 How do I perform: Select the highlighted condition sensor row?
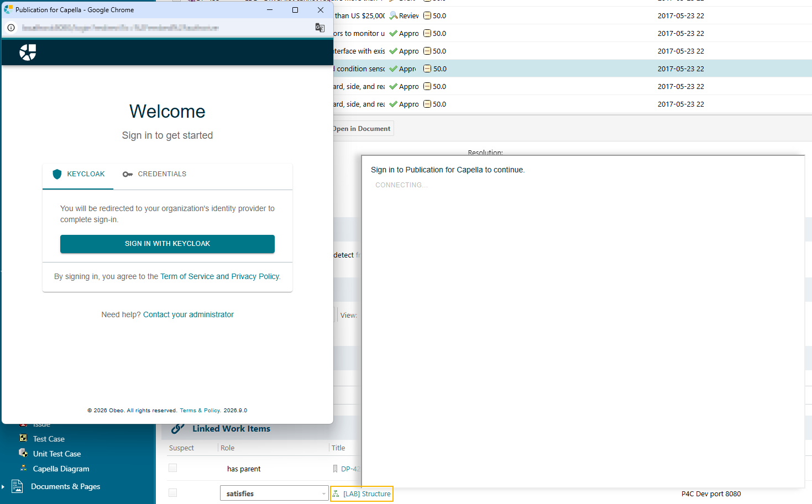[573, 69]
